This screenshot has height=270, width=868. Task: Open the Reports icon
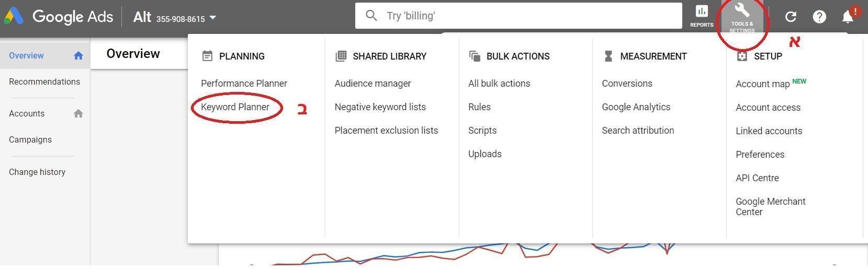(702, 16)
